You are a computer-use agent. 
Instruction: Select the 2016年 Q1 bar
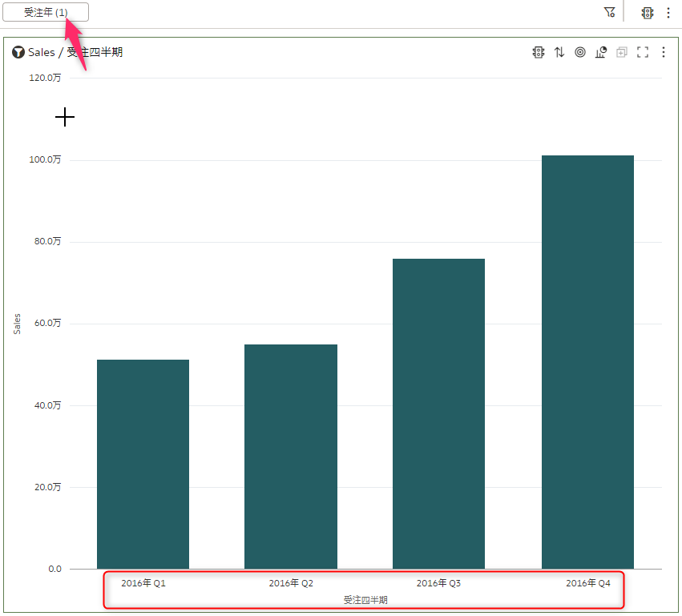point(143,464)
